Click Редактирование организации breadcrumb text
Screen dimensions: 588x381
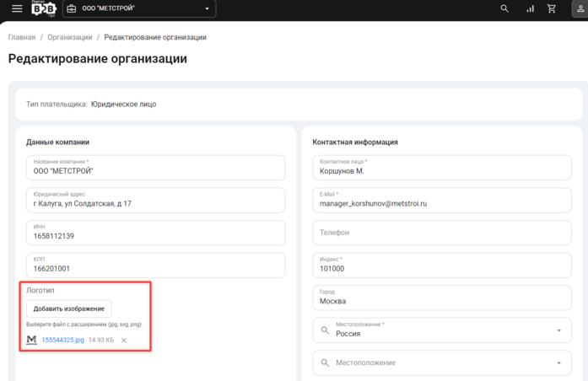[155, 37]
